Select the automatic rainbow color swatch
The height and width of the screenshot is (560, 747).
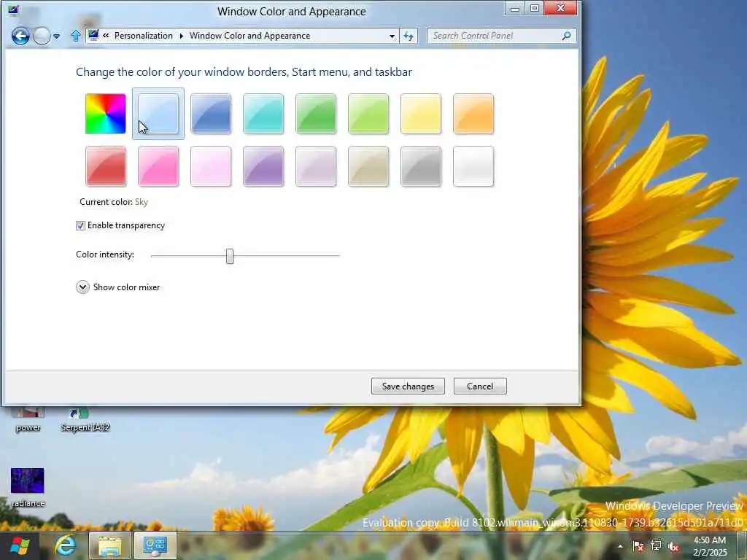pyautogui.click(x=106, y=114)
